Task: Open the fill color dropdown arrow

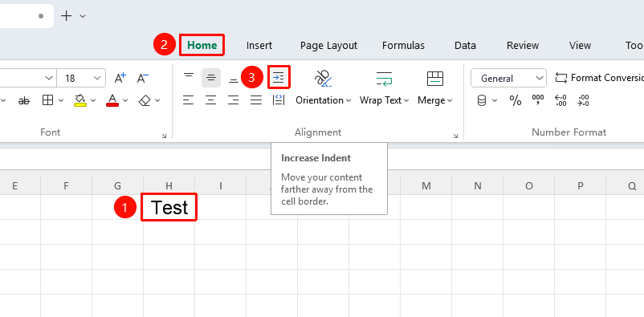Action: point(93,100)
